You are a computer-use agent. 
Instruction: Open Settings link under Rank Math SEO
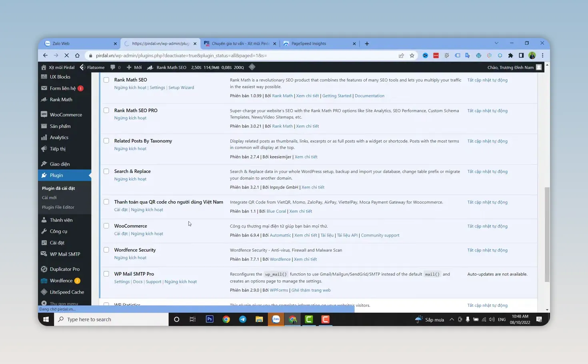click(x=157, y=88)
